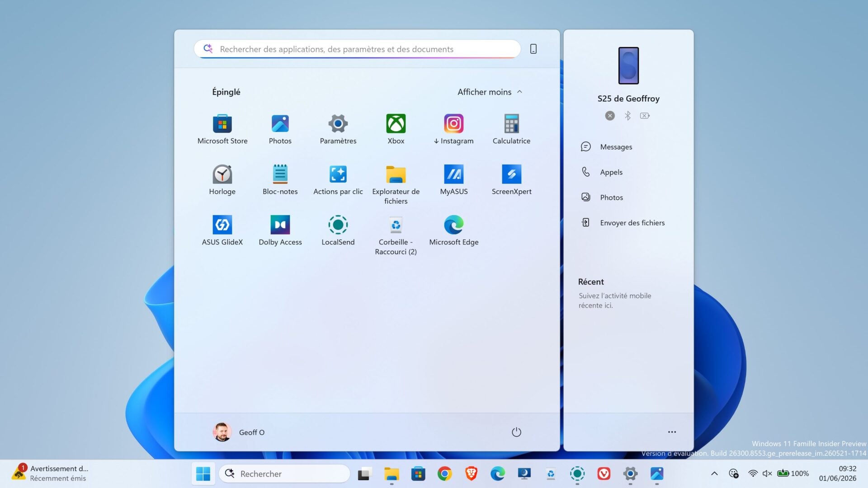Launch Microsoft Edge from pinned apps

click(x=454, y=231)
